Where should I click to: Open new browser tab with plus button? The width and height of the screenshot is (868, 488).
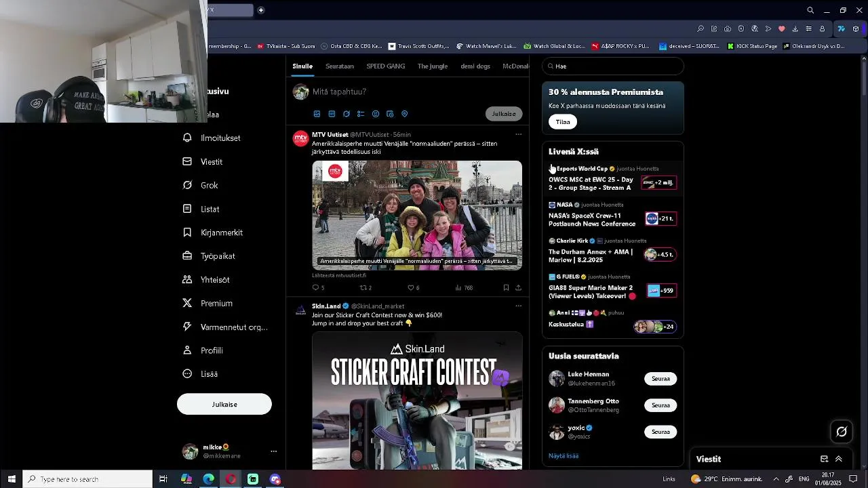(260, 10)
